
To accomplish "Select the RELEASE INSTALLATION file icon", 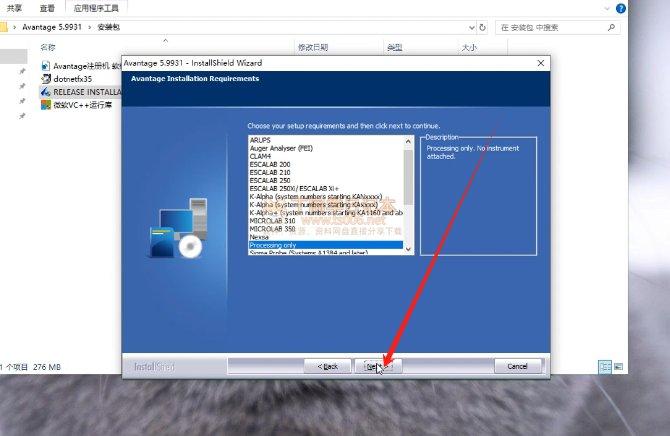I will click(x=45, y=92).
